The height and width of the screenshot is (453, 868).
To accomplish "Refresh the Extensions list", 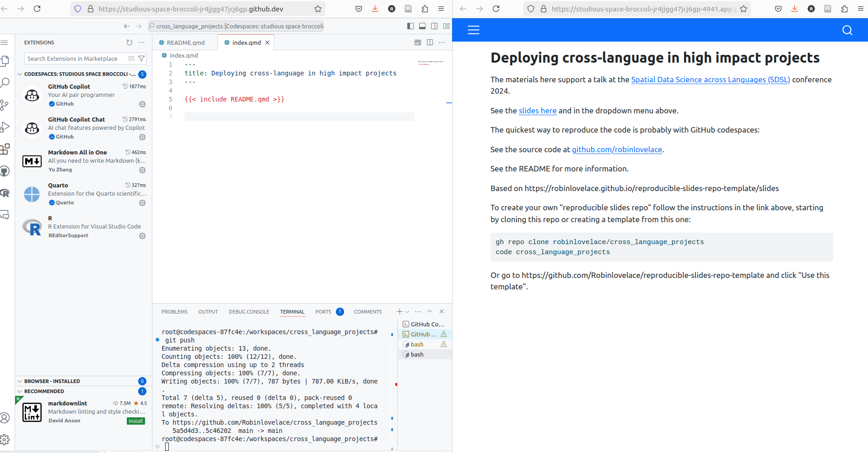I will [129, 43].
